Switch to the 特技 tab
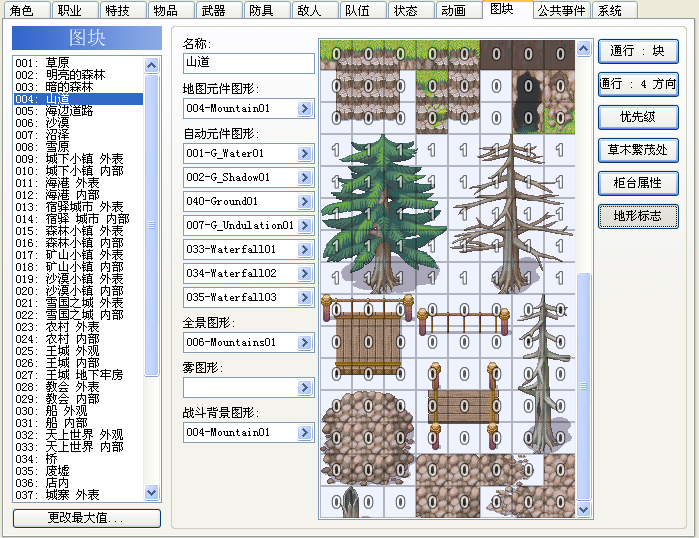 coord(123,10)
